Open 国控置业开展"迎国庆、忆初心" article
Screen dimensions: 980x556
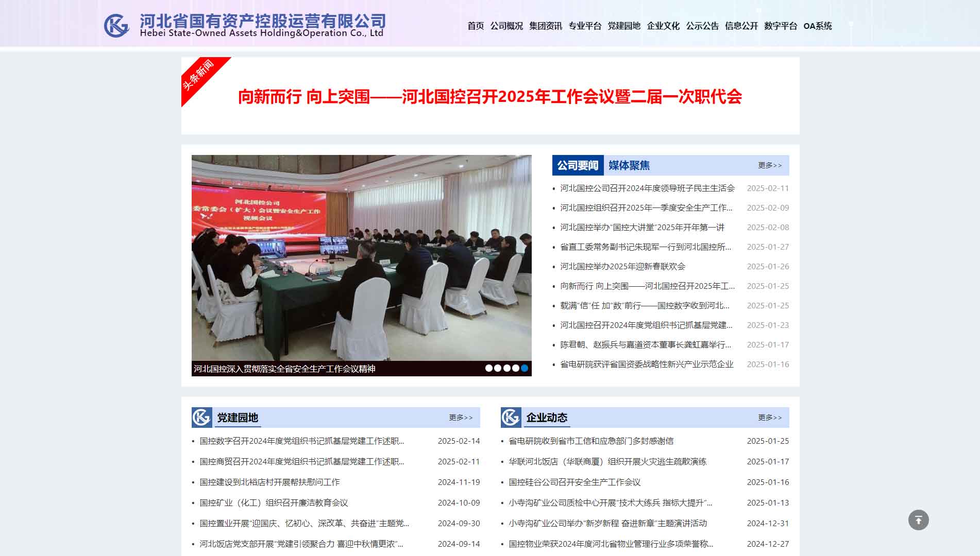(x=304, y=524)
